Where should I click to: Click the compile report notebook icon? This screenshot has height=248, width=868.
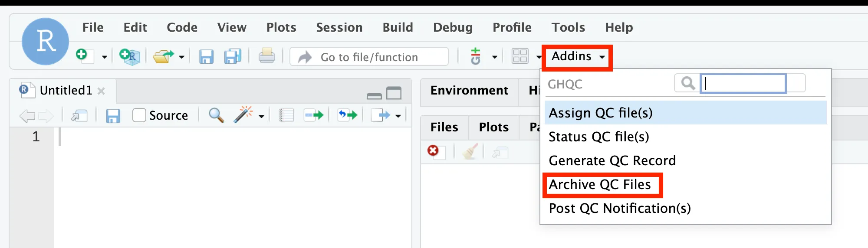286,115
